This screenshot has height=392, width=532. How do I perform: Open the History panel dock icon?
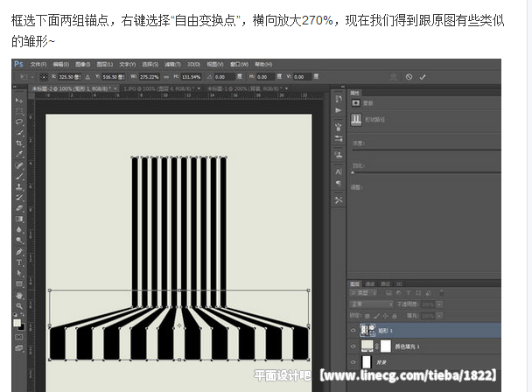click(x=339, y=98)
